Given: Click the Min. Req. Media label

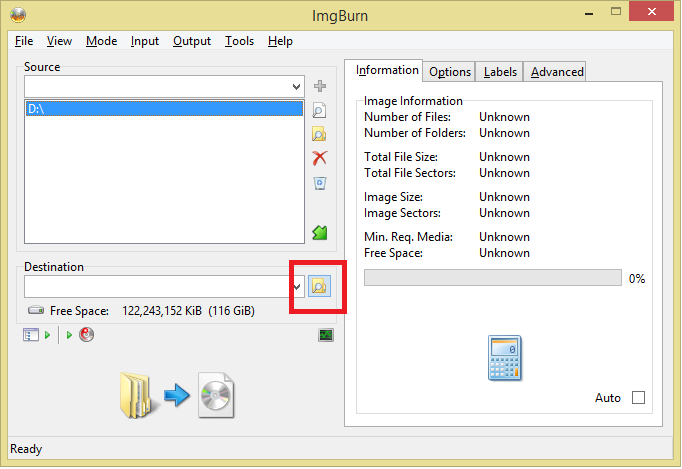Looking at the screenshot, I should pyautogui.click(x=408, y=237).
